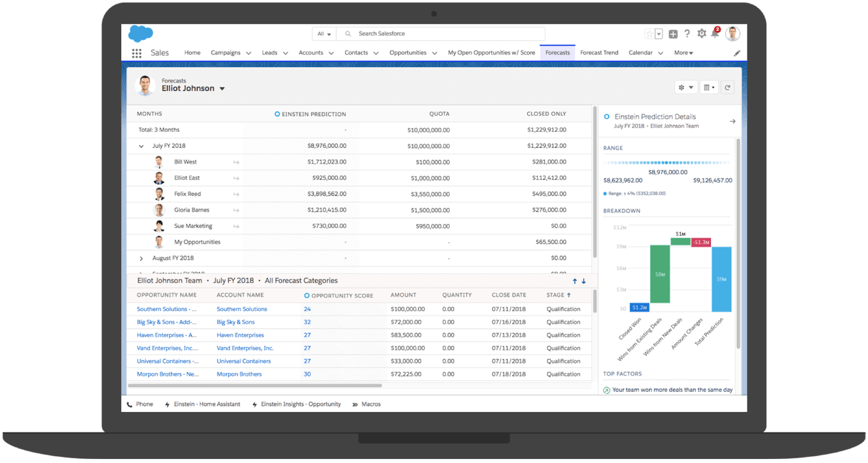The width and height of the screenshot is (868, 463).
Task: Open the Elliot Johnson forecast user dropdown
Action: click(222, 89)
